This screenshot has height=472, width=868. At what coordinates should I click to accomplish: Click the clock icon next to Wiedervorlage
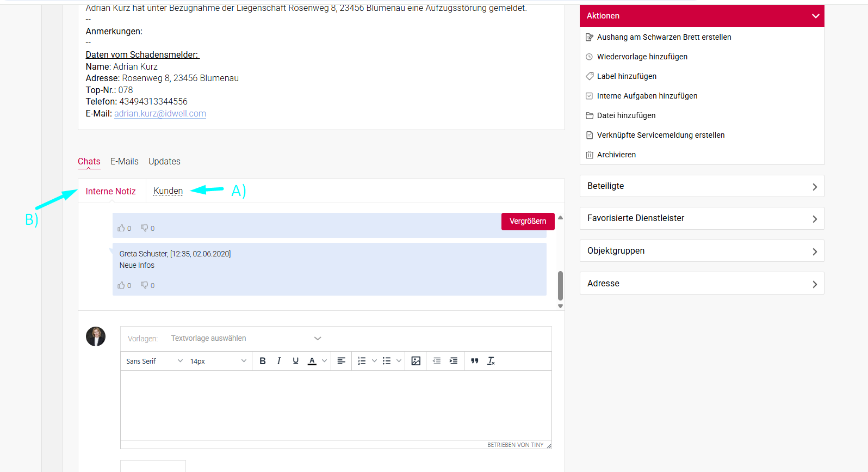click(590, 57)
